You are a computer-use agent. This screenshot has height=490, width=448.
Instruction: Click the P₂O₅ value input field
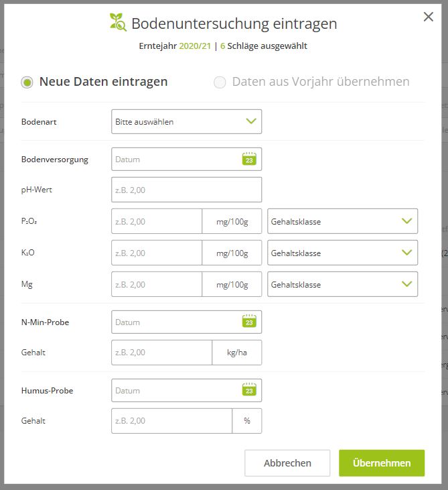click(157, 221)
